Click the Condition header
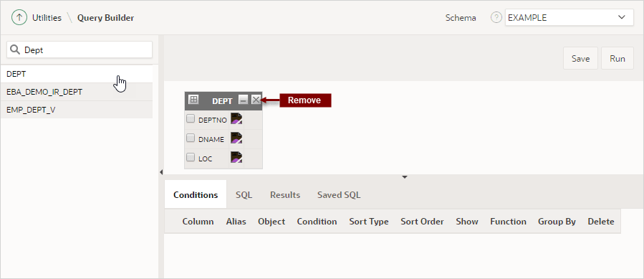This screenshot has width=644, height=279. pos(317,222)
